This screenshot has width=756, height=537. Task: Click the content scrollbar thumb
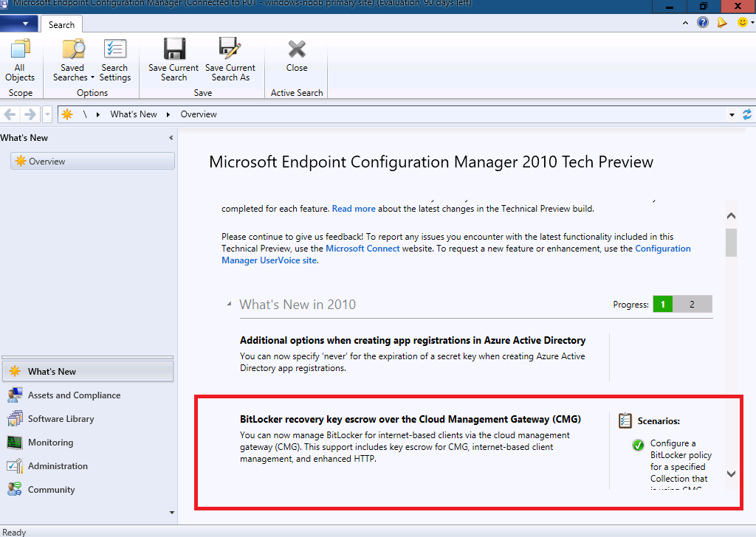[x=731, y=243]
